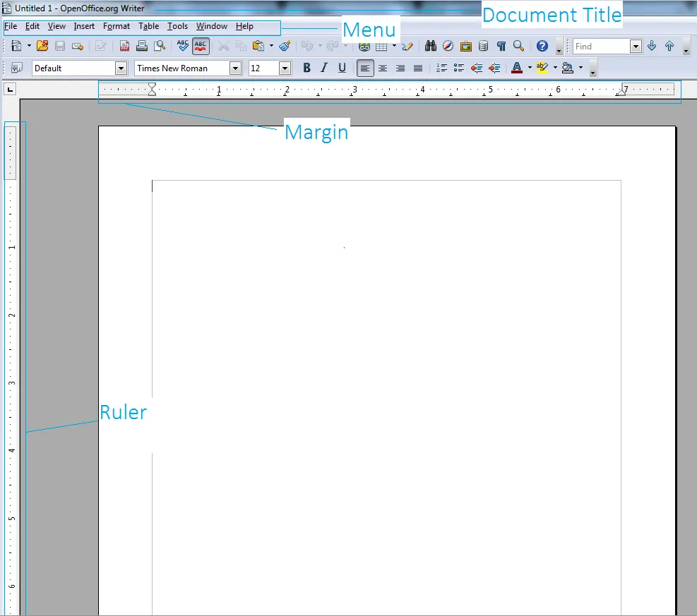Open the Default paragraph style dropdown
The width and height of the screenshot is (697, 616).
(121, 68)
